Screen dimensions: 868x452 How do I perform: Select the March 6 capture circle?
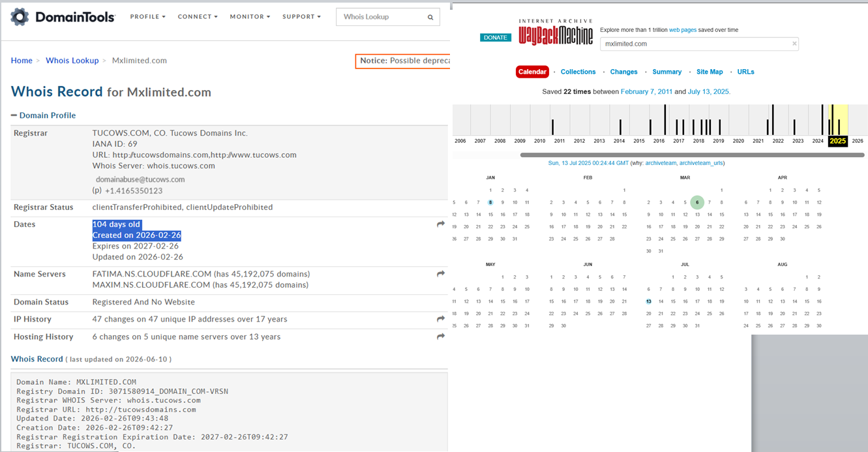coord(697,202)
